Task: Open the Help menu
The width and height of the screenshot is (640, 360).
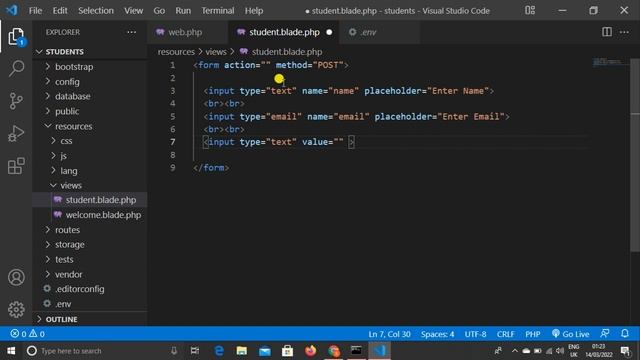Action: (x=254, y=11)
